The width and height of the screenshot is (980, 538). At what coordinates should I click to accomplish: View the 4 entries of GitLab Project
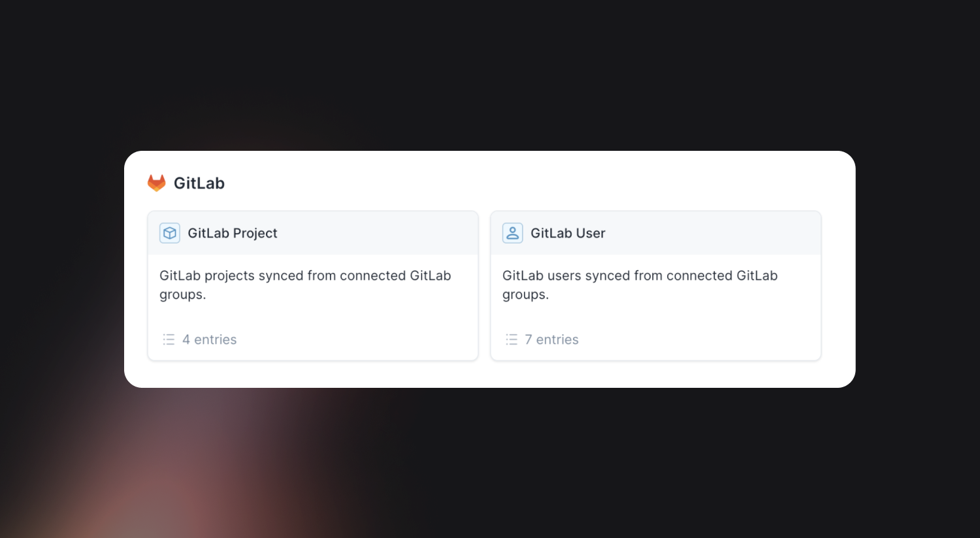tap(200, 340)
